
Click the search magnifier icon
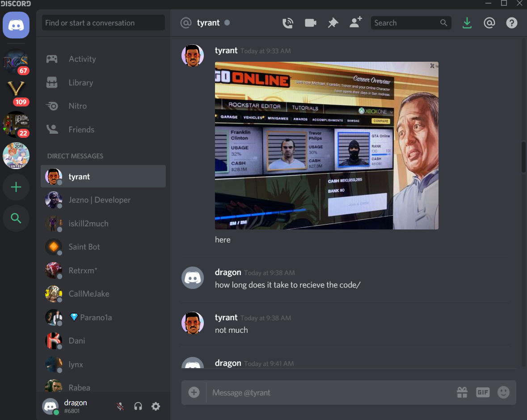(x=444, y=23)
